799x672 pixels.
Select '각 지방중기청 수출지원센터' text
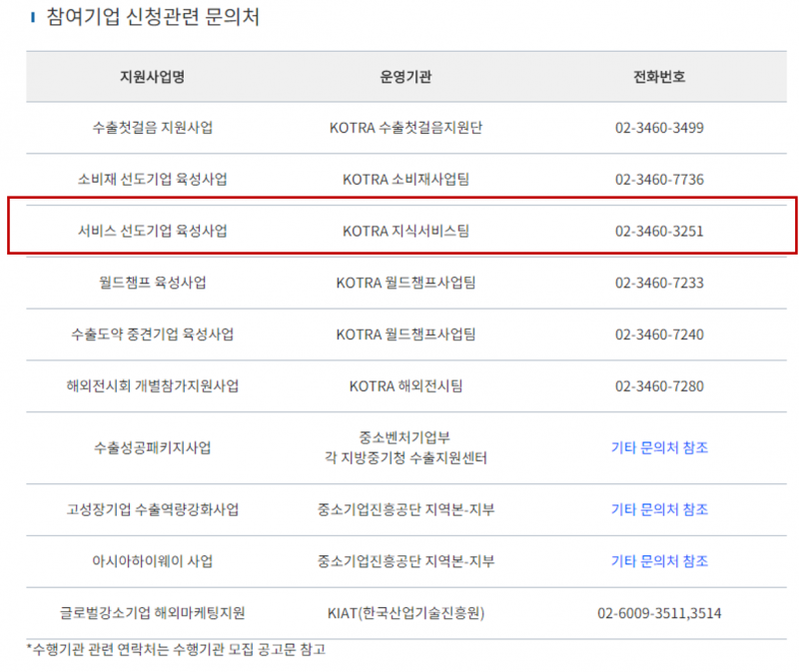click(x=405, y=458)
